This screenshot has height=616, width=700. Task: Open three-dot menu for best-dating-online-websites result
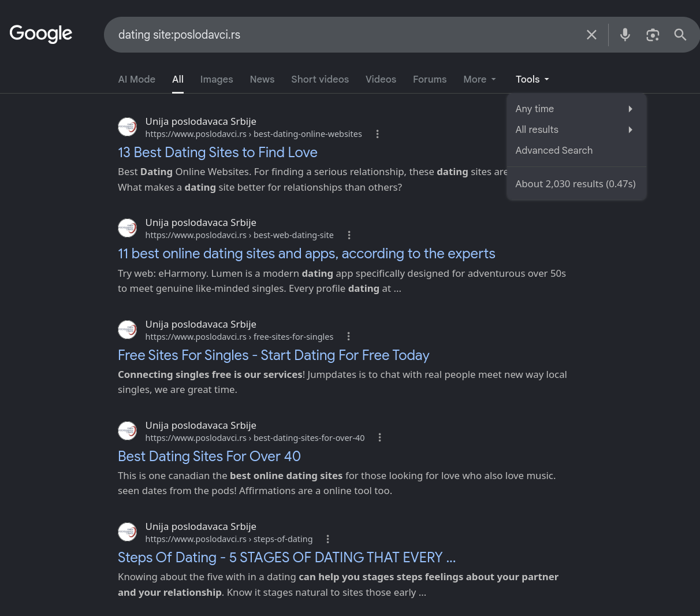(377, 134)
